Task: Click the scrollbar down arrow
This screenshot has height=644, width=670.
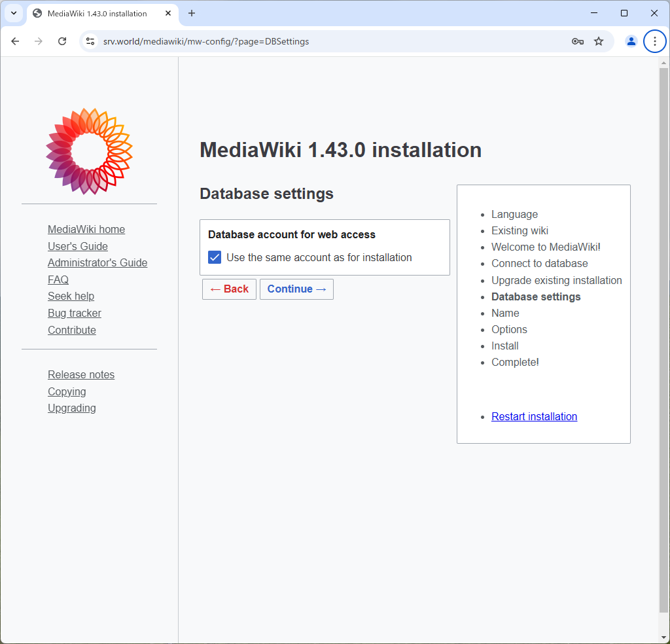Action: click(x=663, y=639)
